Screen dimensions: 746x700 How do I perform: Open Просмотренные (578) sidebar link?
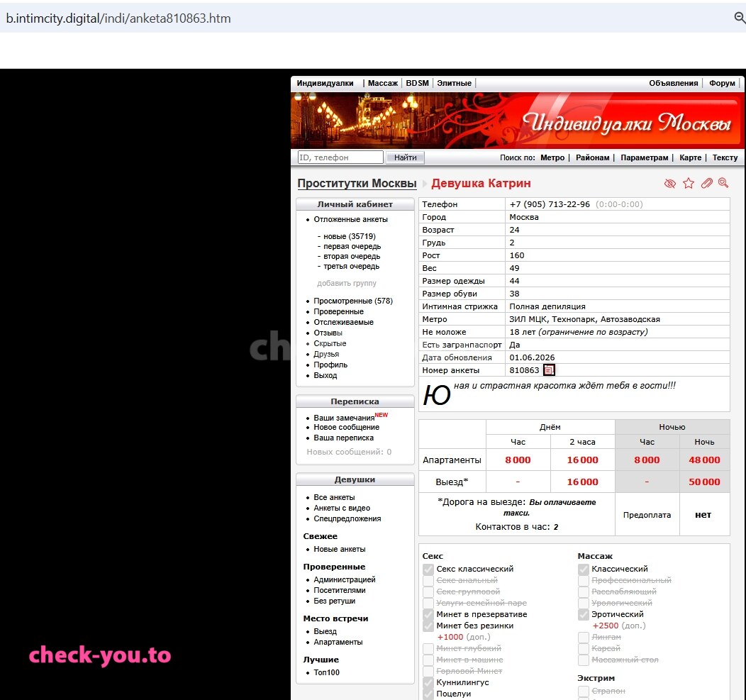pos(353,301)
